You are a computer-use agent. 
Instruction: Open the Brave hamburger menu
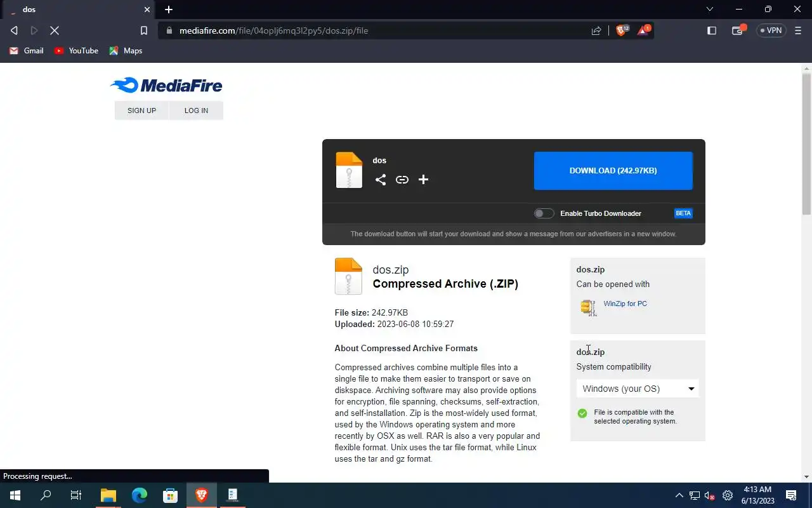coord(798,30)
